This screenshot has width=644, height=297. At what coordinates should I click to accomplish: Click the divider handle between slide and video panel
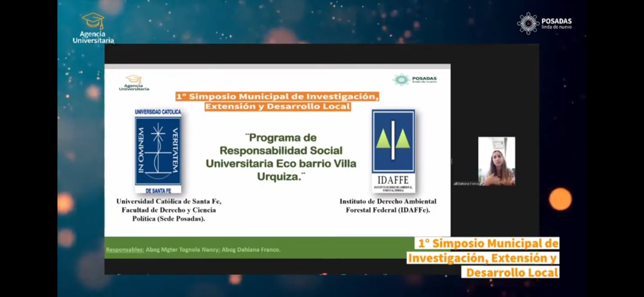coord(451,162)
